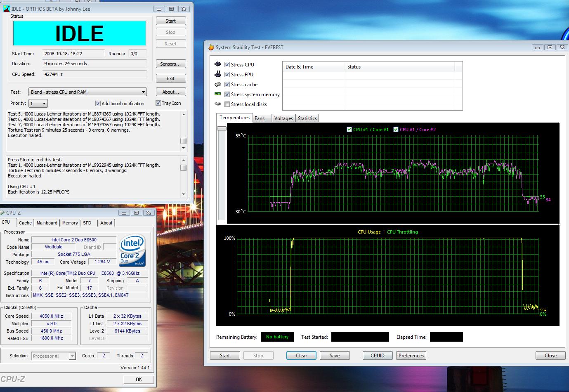Click the Rated FSB 1800.0 MHz value
The height and width of the screenshot is (392, 569).
pyautogui.click(x=52, y=338)
